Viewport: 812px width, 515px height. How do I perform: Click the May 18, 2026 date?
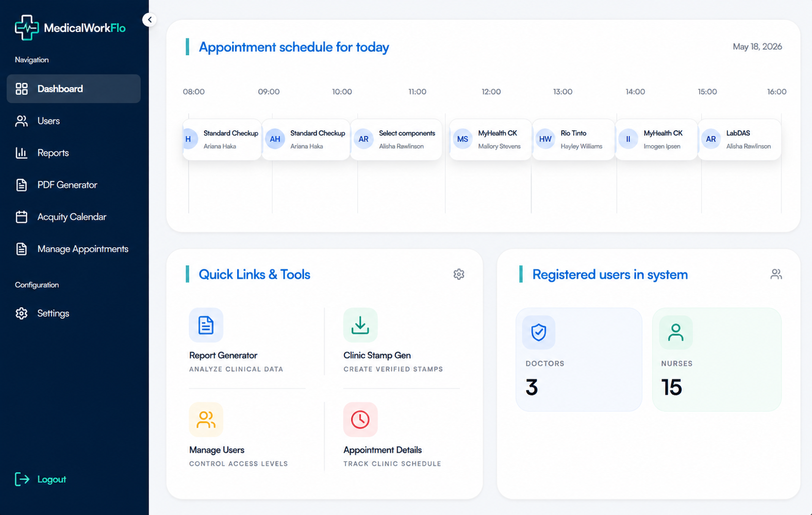pos(757,46)
